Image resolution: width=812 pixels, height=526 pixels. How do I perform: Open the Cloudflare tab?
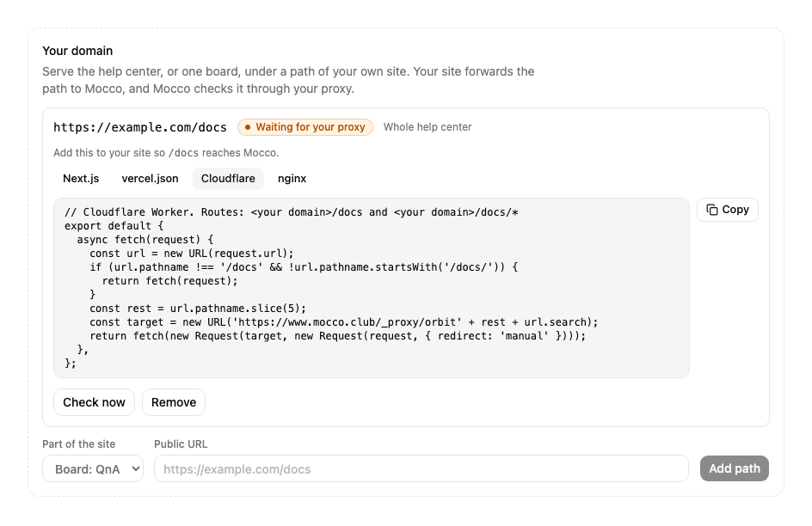point(229,179)
